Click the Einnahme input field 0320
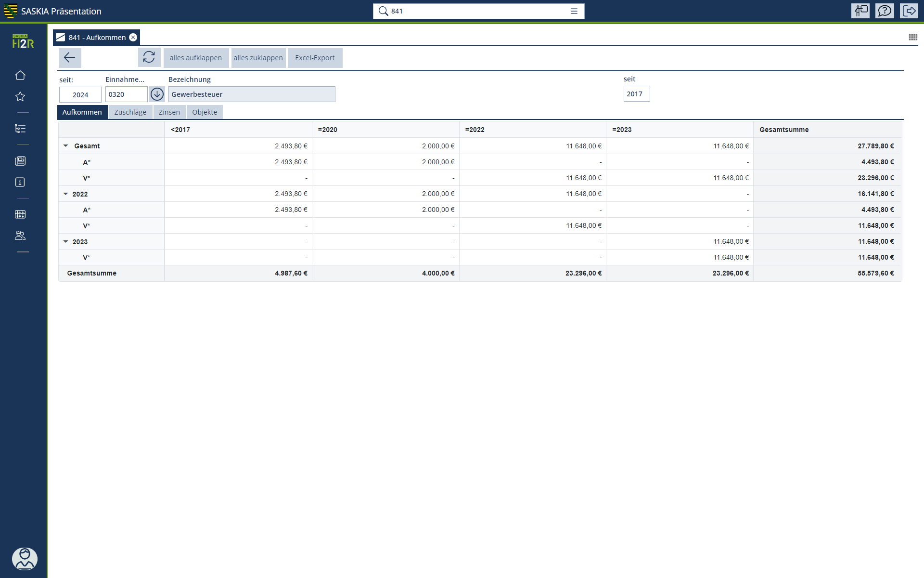 point(126,94)
